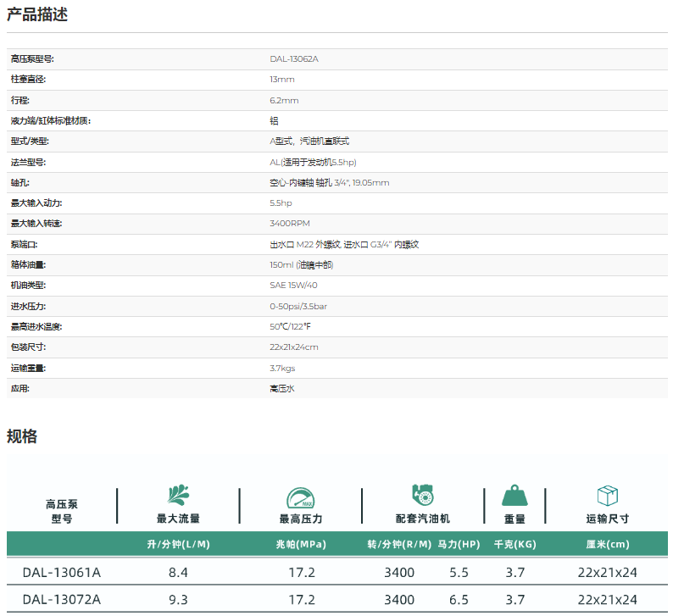Click the 兆帕(MPa) column header

coord(301,545)
